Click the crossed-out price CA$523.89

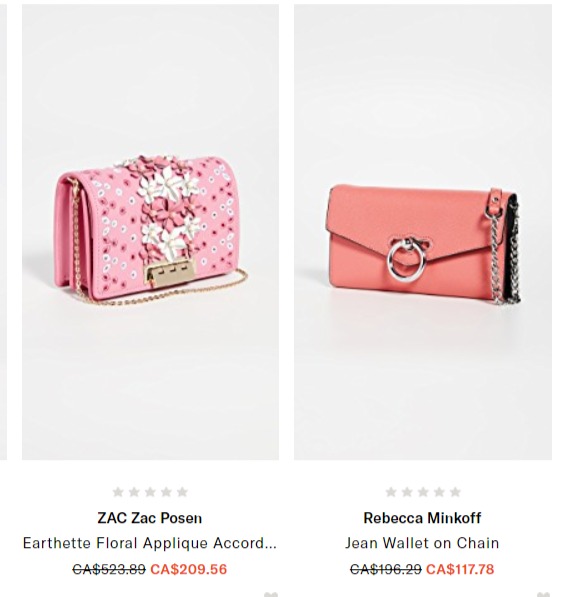109,569
